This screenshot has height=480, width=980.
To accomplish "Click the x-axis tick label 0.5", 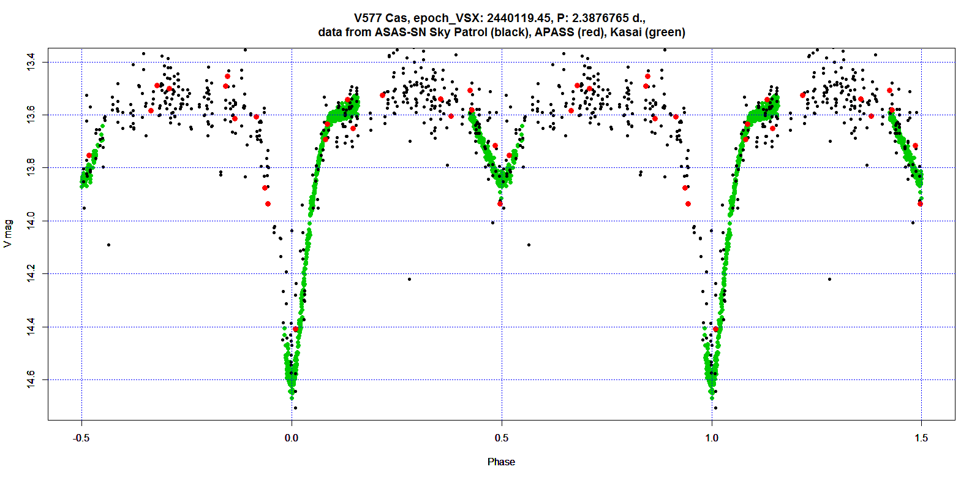I will pos(502,438).
